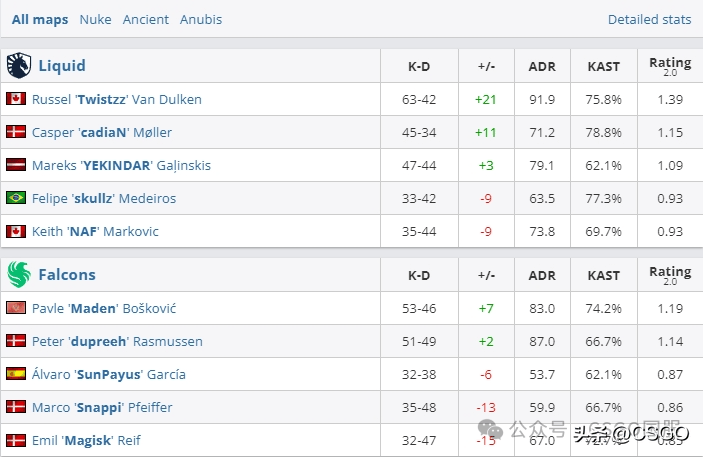Viewport: 703px width, 457px height.
Task: Click the Canadian flag next to Twistzz
Action: (16, 99)
